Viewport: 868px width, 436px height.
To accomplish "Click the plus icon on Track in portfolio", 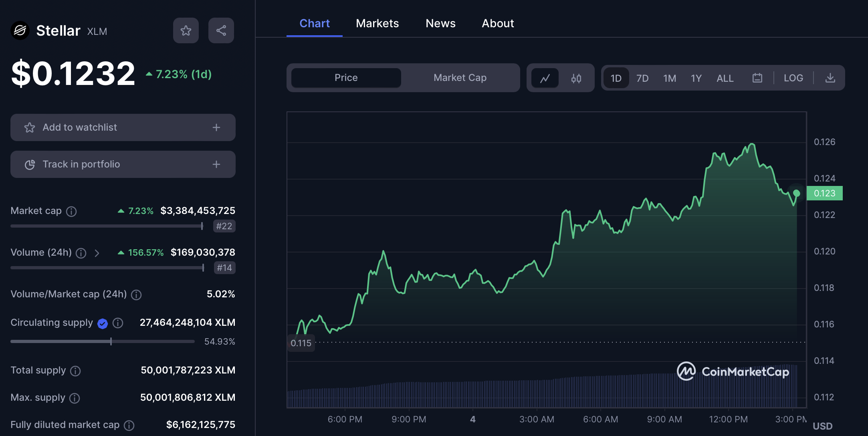I will (216, 164).
